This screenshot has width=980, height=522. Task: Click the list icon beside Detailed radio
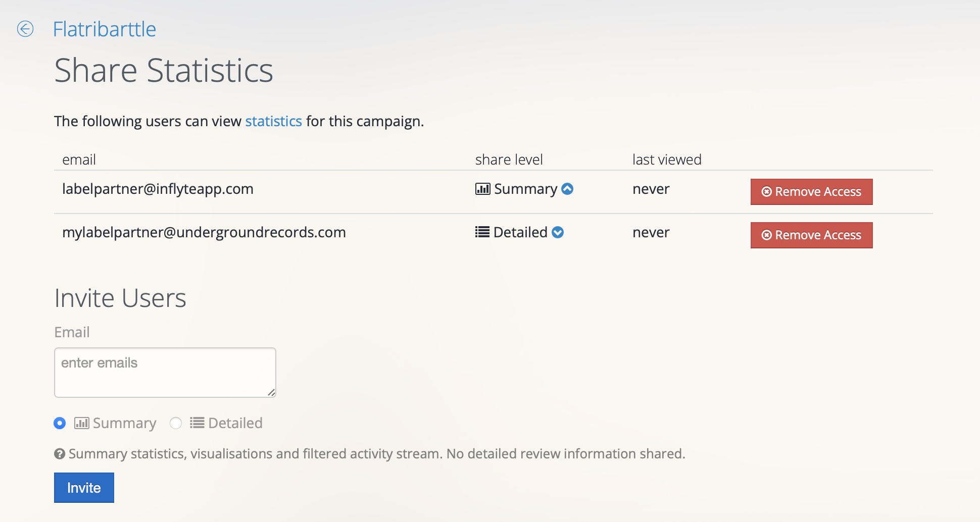pyautogui.click(x=197, y=423)
